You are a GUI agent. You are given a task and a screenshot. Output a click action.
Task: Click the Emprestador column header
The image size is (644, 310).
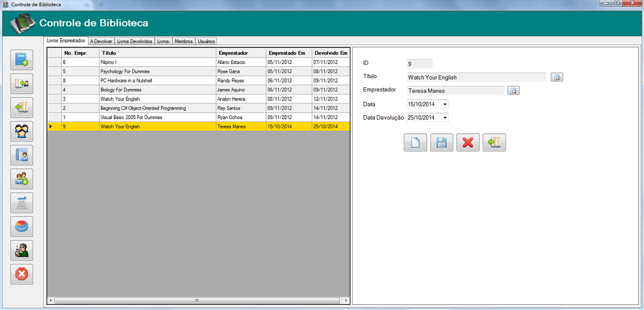click(241, 53)
